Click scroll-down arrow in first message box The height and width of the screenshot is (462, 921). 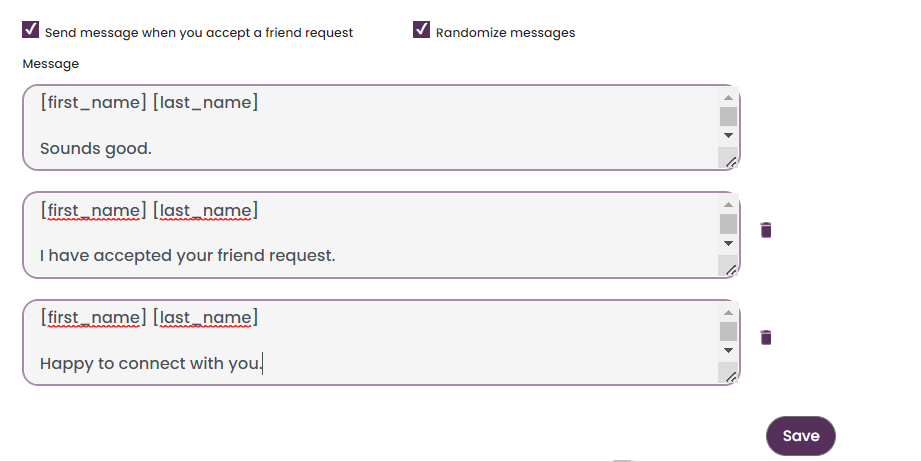(728, 135)
